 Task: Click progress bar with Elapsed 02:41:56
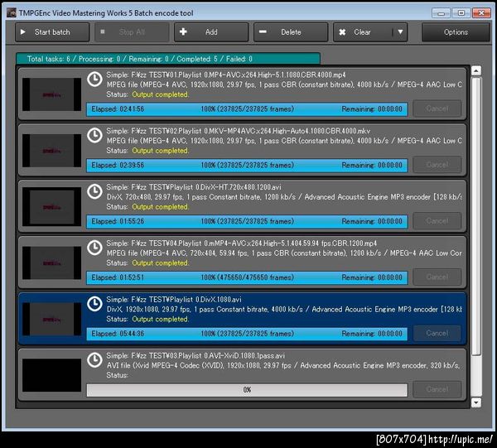click(247, 109)
